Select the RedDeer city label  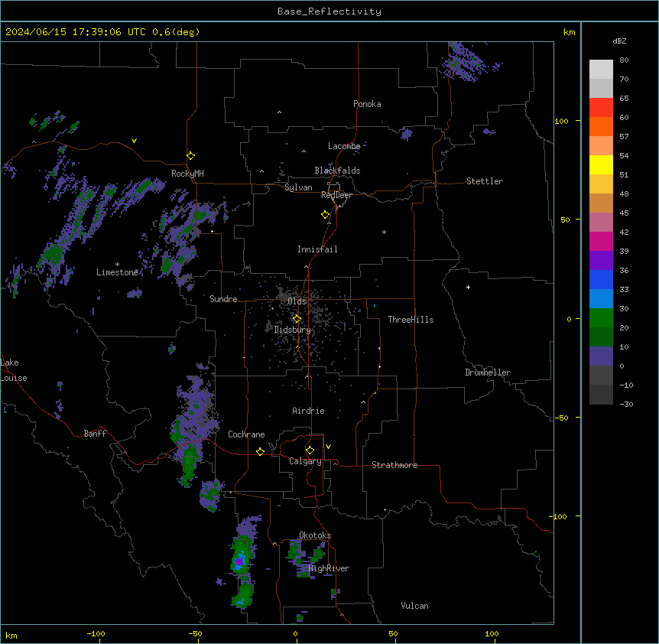click(x=336, y=195)
